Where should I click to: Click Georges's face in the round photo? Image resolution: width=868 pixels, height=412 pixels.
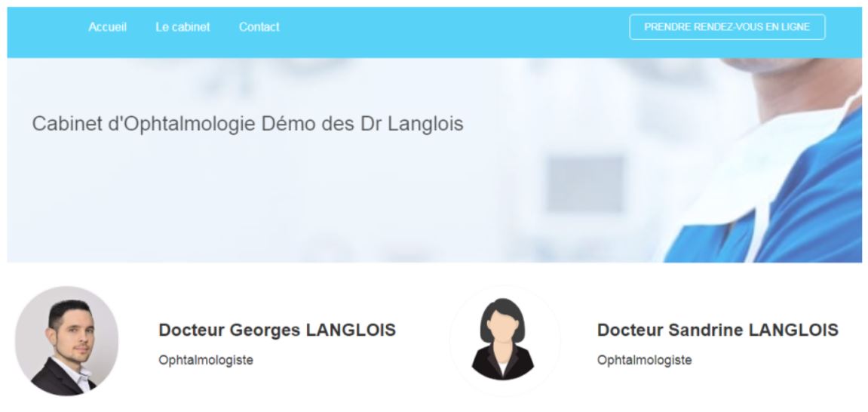(x=75, y=332)
